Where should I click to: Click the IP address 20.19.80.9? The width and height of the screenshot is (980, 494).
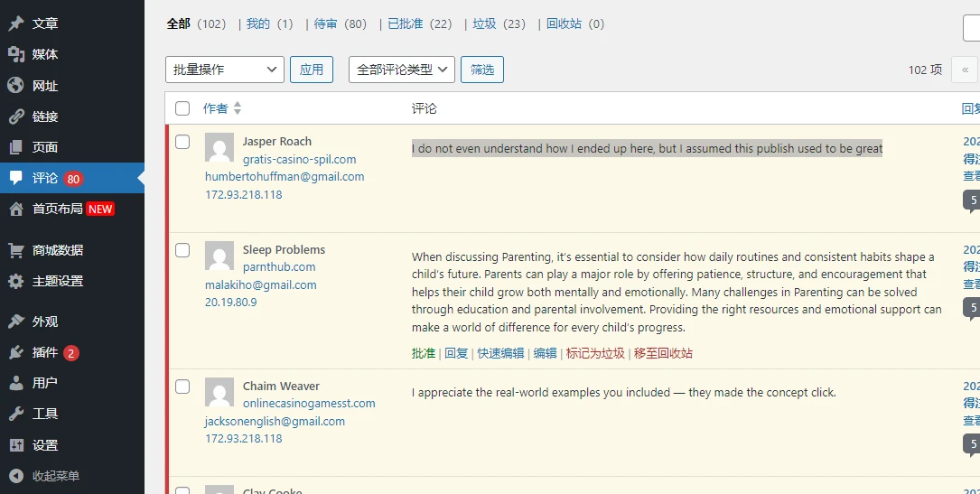coord(230,303)
